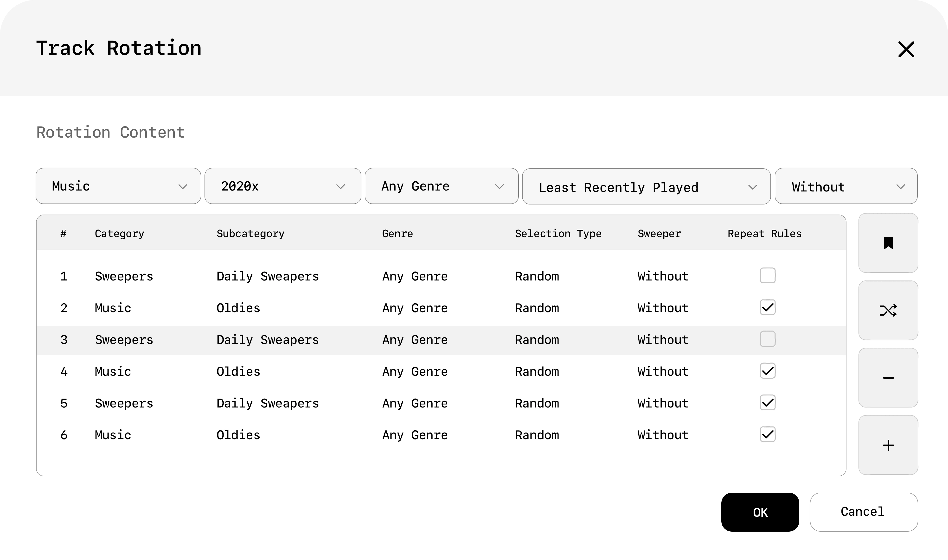Select row 1 Sweepers category cell
The height and width of the screenshot is (560, 948).
click(124, 276)
